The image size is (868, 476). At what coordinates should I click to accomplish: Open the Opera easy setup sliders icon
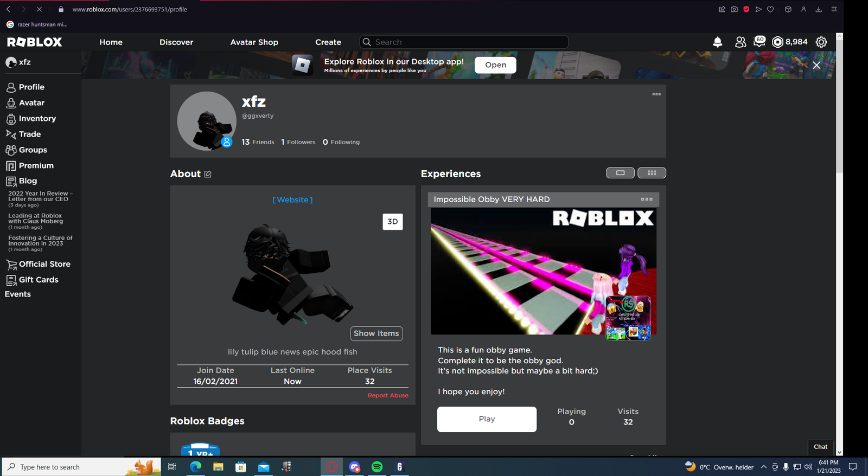[x=834, y=9]
